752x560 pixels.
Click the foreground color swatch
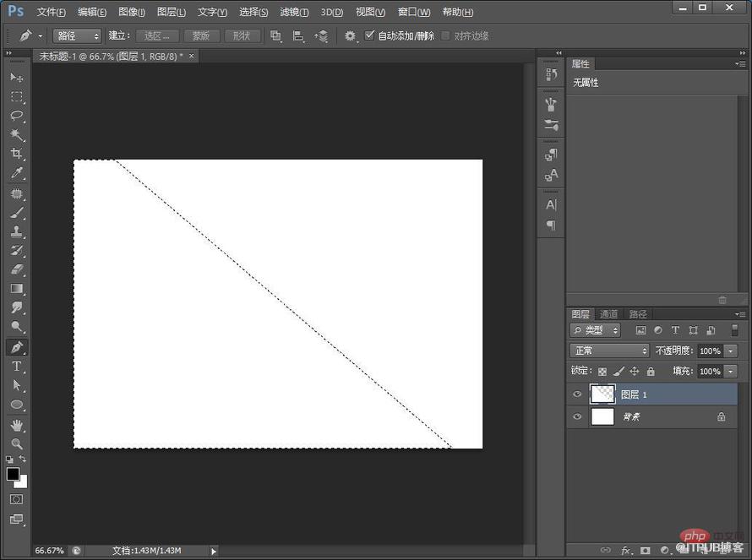tap(14, 475)
